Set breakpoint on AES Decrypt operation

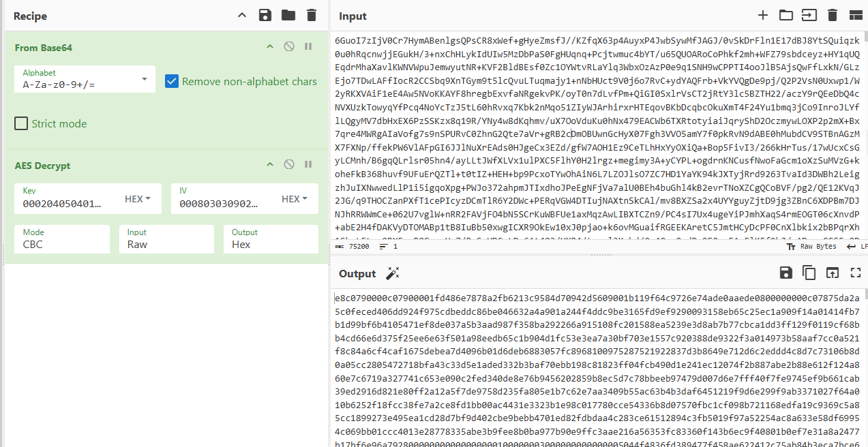(x=308, y=164)
